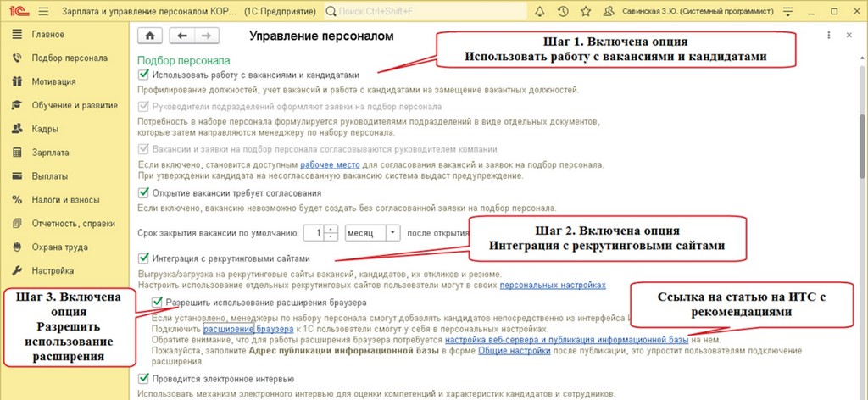Screen dimensions: 868x400
Task: Click the vacancy closing term stepper arrows
Action: pos(331,233)
